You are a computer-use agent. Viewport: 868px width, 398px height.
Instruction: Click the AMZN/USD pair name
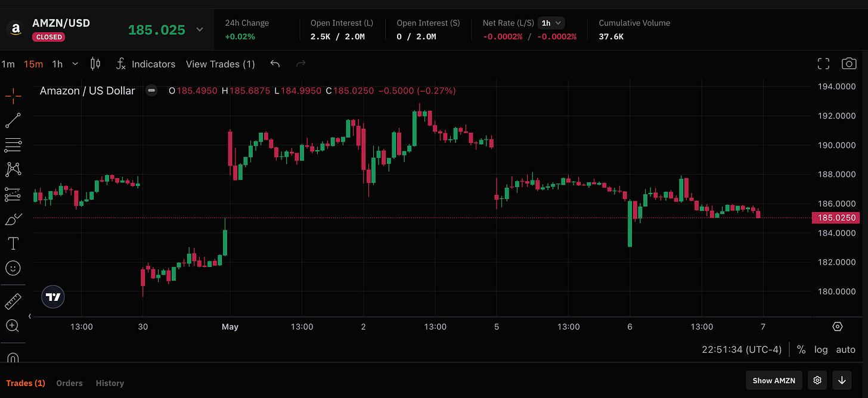click(61, 23)
